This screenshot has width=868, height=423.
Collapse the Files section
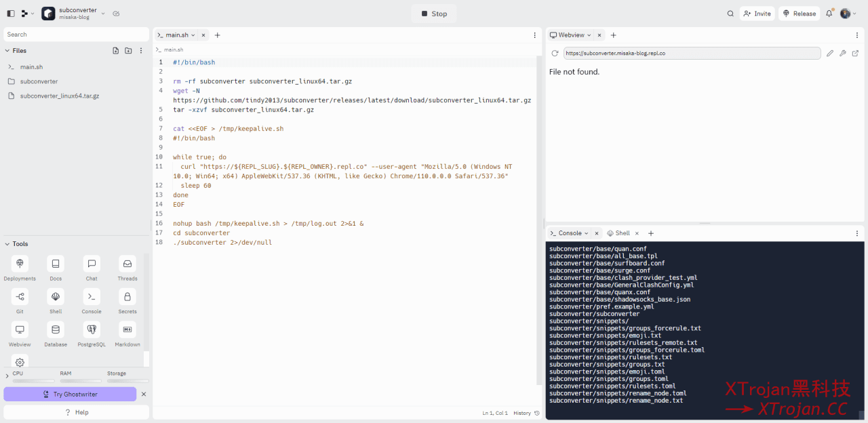coord(7,51)
